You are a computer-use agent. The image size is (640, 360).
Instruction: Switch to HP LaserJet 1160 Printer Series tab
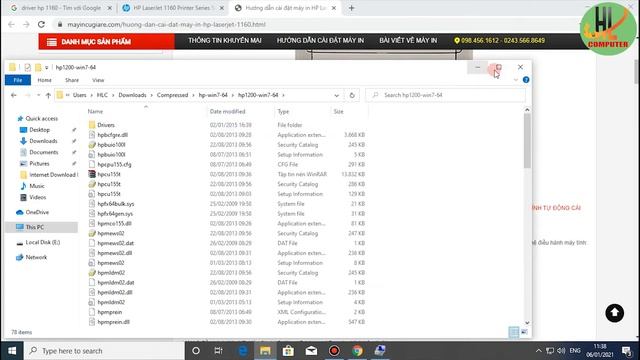[173, 8]
